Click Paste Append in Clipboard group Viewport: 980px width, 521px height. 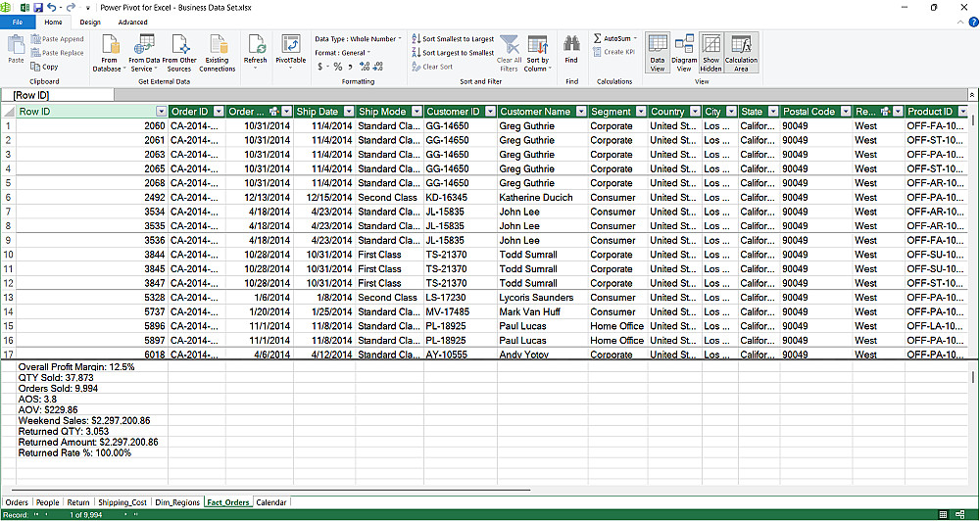[x=57, y=39]
